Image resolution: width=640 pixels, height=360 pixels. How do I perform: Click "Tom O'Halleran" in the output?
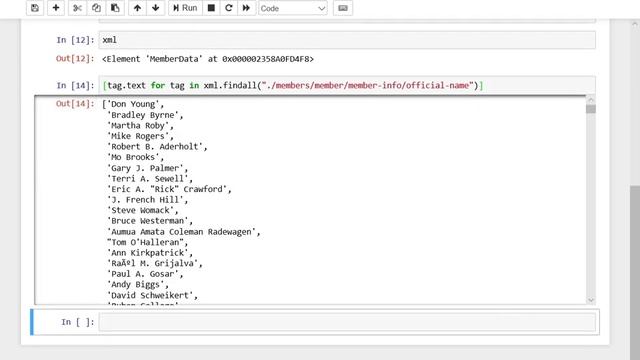pyautogui.click(x=145, y=242)
